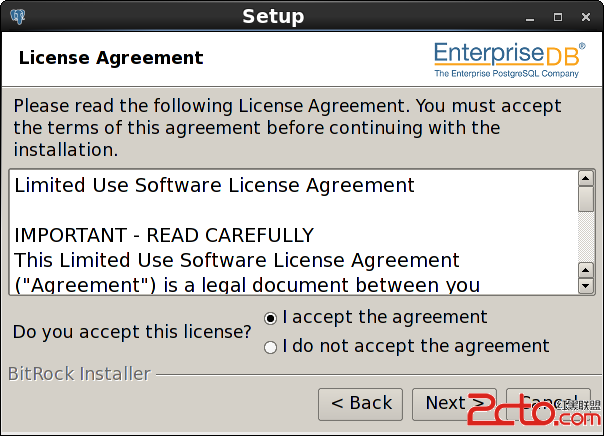Click the EnterpriseDB logo
Screen dimensions: 604x436
click(x=510, y=60)
